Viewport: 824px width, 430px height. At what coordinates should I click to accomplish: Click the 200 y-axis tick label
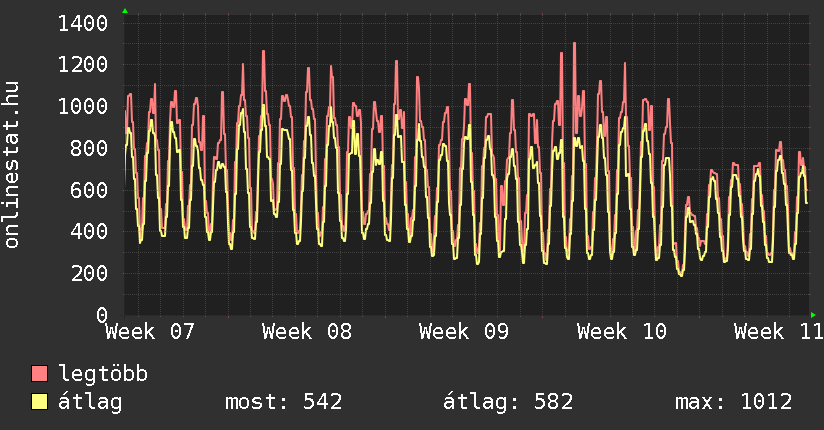pos(83,273)
